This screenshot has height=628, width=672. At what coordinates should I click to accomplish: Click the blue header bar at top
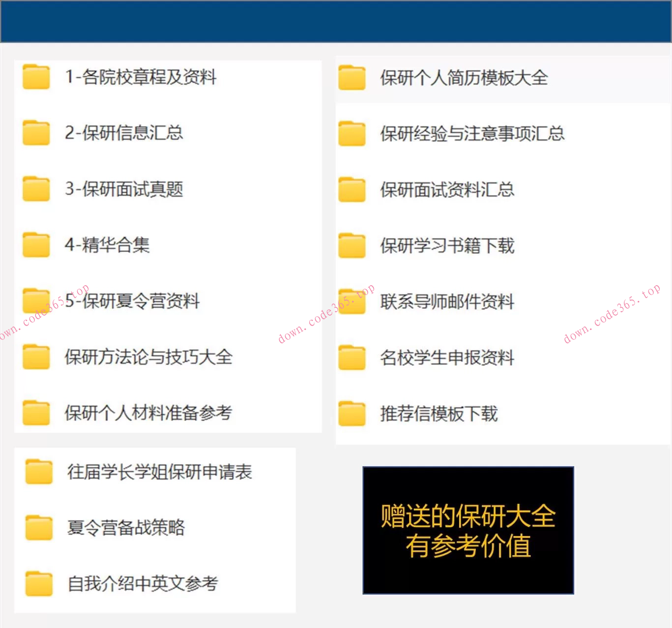click(336, 21)
